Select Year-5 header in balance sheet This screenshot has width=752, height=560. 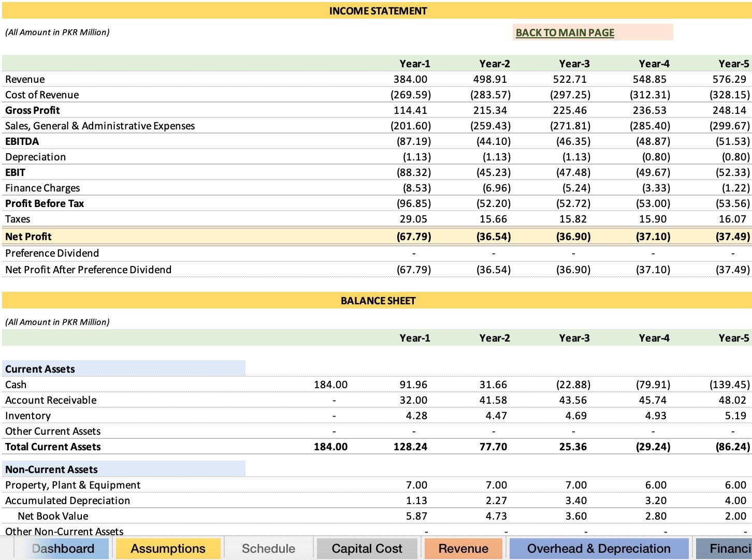[734, 338]
